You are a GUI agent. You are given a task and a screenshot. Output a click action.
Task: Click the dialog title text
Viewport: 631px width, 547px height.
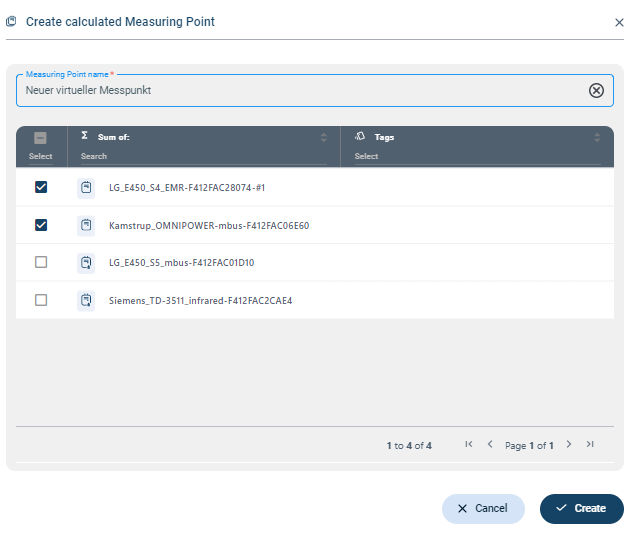pyautogui.click(x=120, y=22)
